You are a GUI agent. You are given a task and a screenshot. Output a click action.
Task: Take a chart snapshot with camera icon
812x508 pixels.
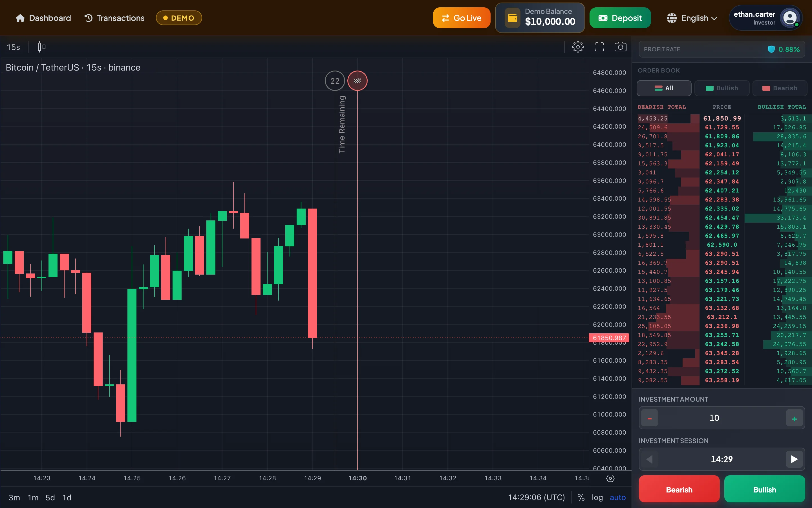click(x=620, y=47)
